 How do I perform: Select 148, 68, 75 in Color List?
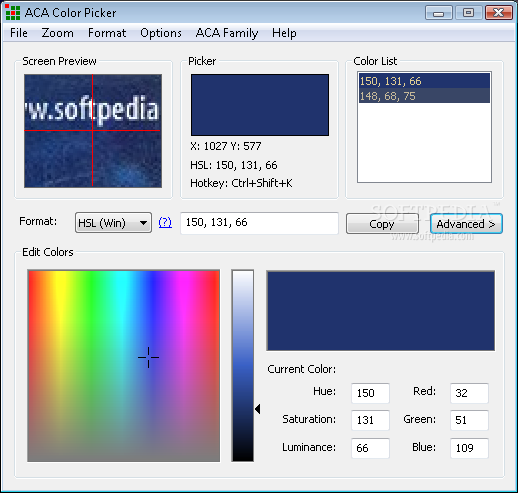coord(424,96)
